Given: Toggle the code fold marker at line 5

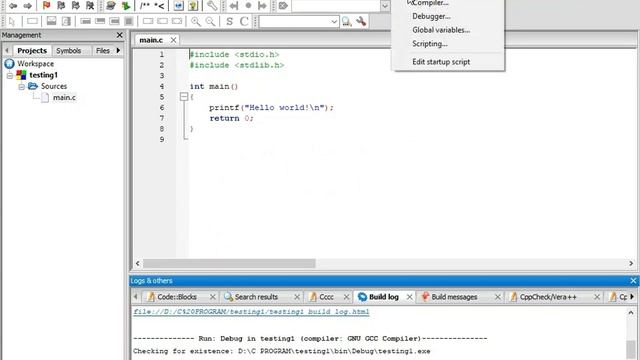Looking at the screenshot, I should [184, 97].
